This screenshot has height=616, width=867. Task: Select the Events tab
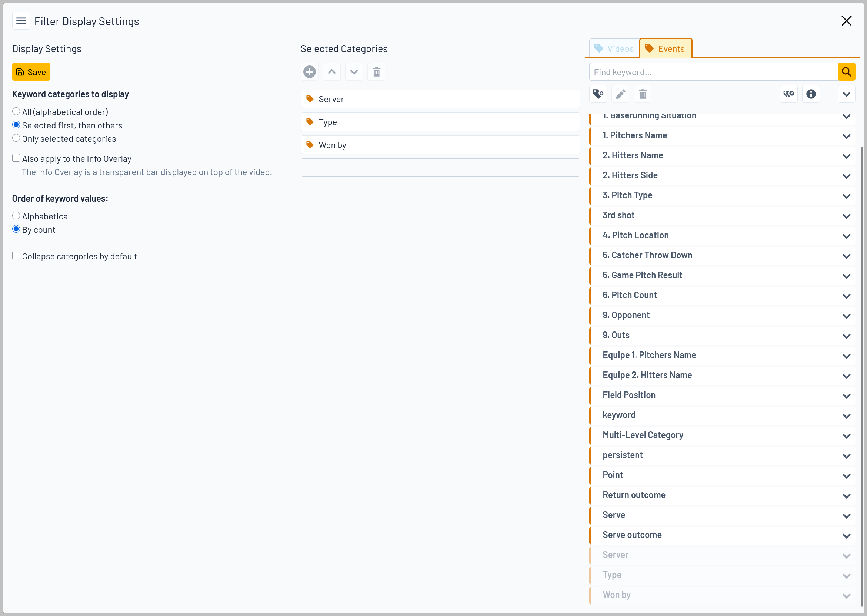666,49
